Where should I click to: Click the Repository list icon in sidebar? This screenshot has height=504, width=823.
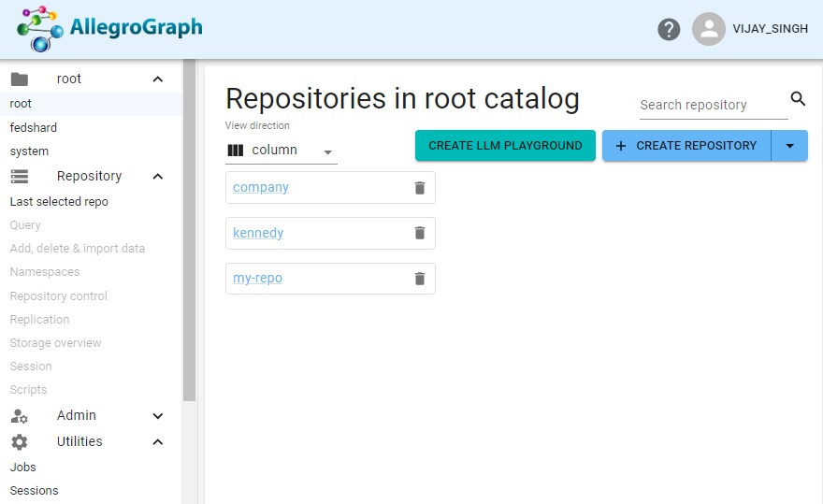click(20, 177)
